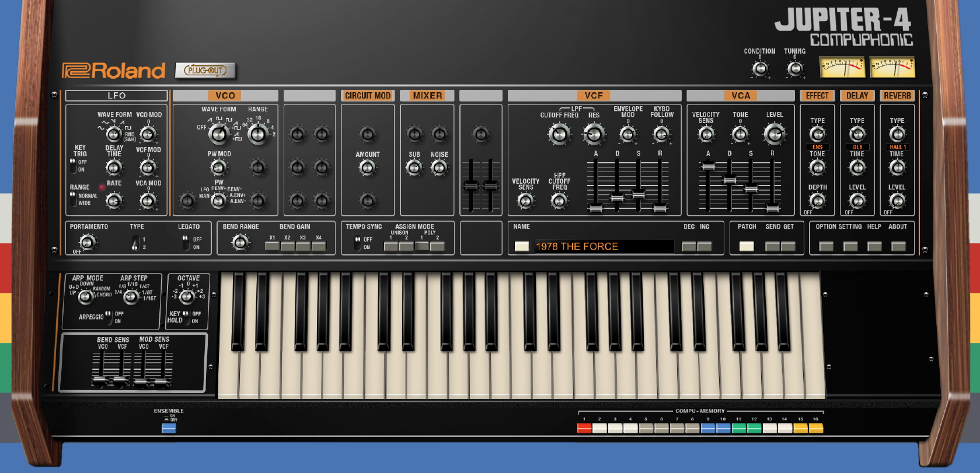Toggle the Tempo Sync switch
This screenshot has width=980, height=473.
click(x=357, y=243)
